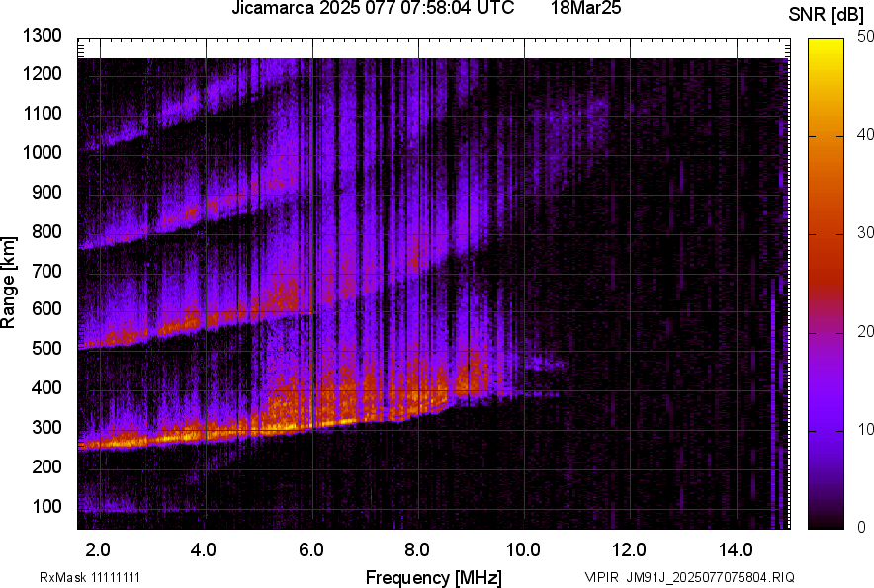Click frequency tick label '2.0'
The height and width of the screenshot is (588, 874).
[x=98, y=550]
